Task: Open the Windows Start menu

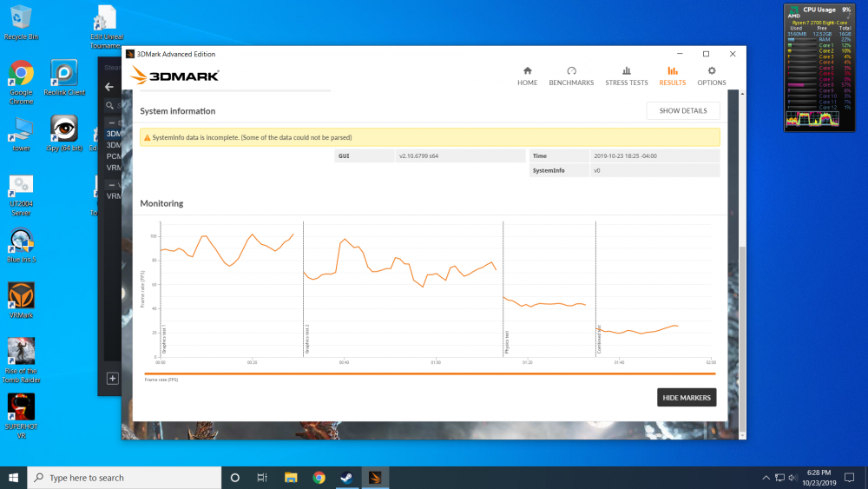Action: tap(13, 478)
